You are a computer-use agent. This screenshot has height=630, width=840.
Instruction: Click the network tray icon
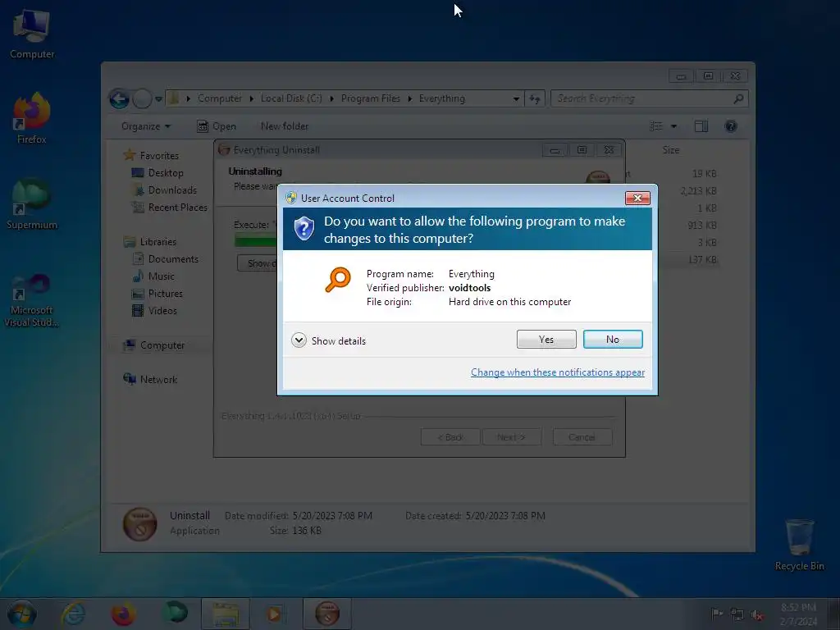pyautogui.click(x=737, y=614)
